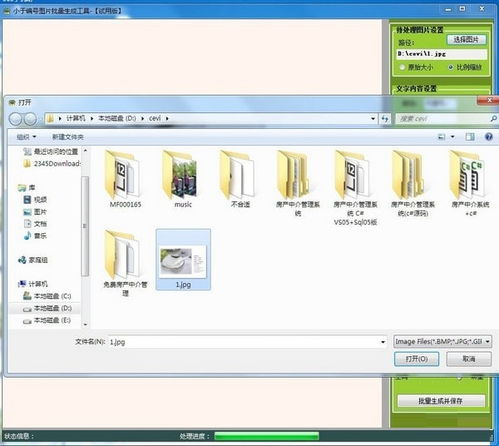Click the sidebar scroll down arrow

point(85,324)
